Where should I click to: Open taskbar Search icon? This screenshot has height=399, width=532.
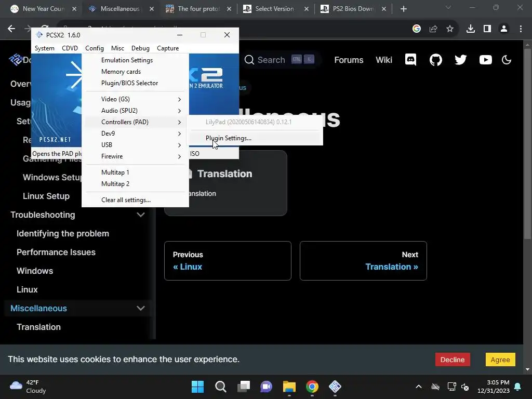tap(220, 387)
